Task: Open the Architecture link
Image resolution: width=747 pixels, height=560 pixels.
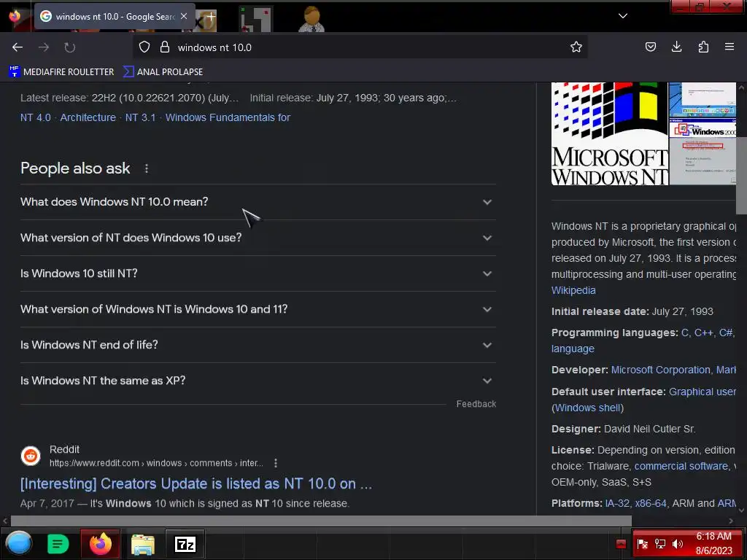Action: pyautogui.click(x=88, y=117)
